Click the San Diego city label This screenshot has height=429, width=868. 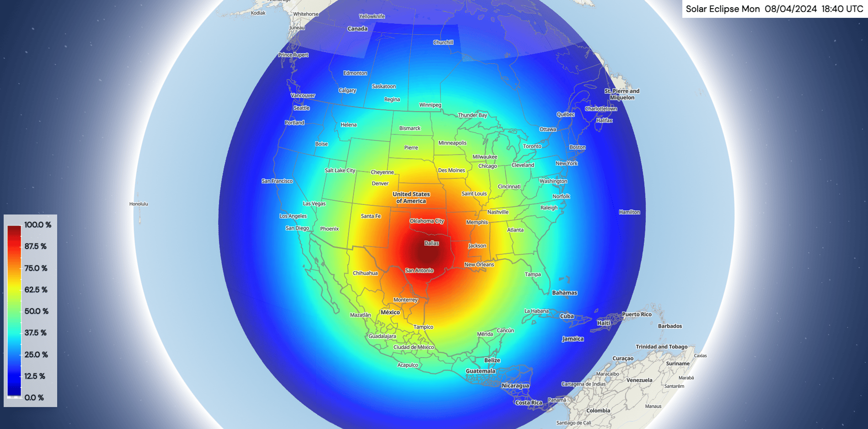(297, 228)
